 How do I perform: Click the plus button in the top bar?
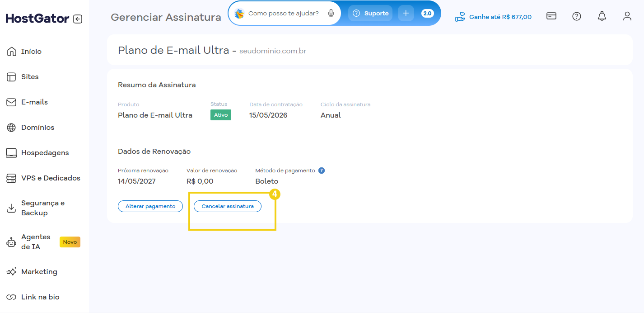(406, 13)
